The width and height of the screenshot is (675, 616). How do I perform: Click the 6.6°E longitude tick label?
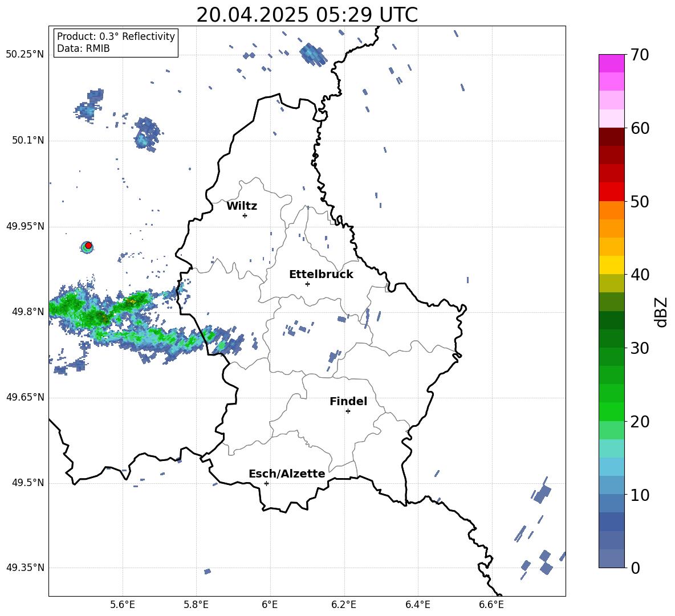[491, 605]
